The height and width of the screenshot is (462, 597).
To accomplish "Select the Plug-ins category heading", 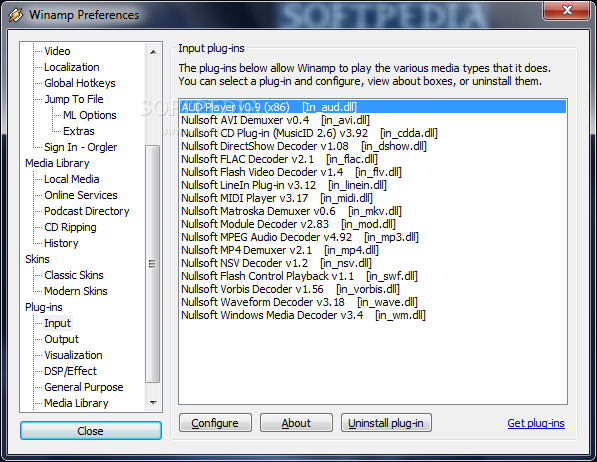I will pyautogui.click(x=44, y=307).
